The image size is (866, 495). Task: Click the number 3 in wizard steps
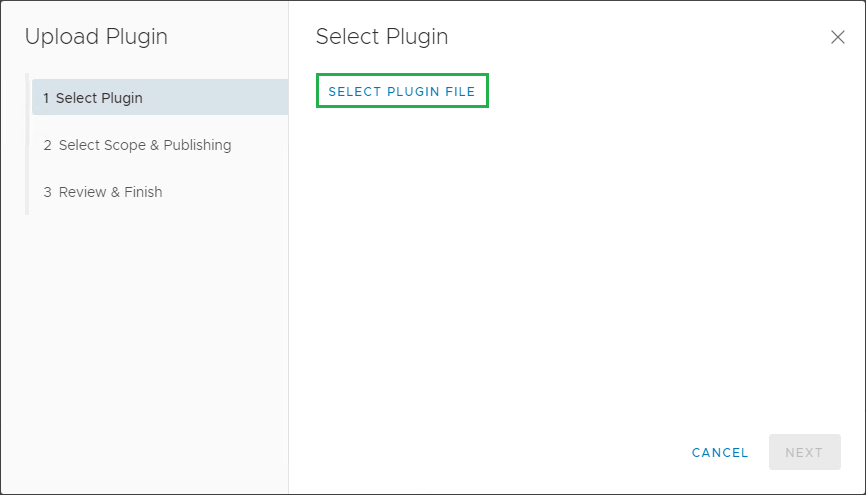(47, 192)
